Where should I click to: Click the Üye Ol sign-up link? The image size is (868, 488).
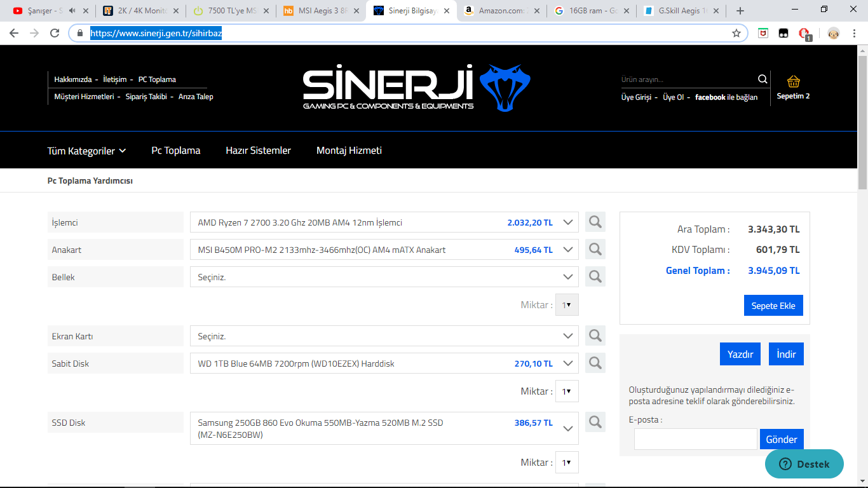click(x=674, y=97)
